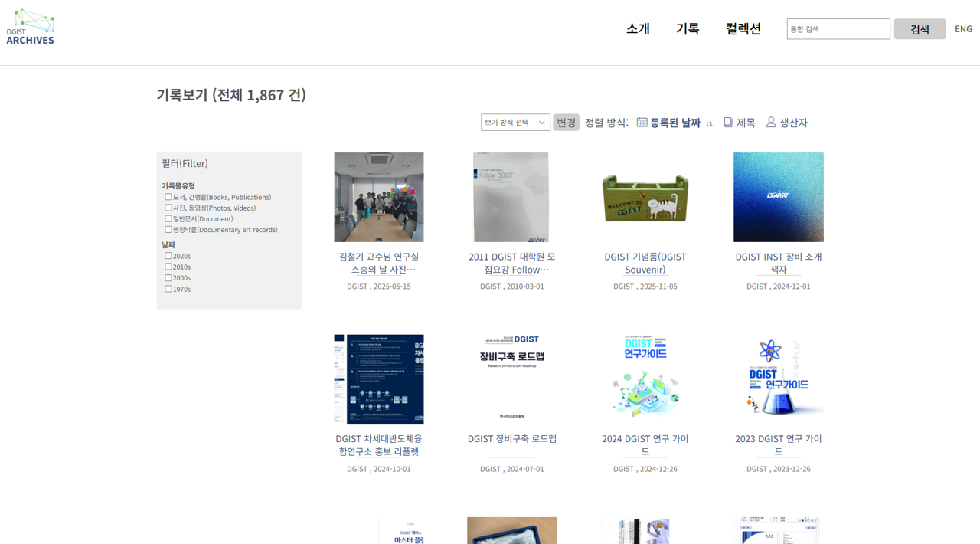Viewport: 980px width, 544px height.
Task: Open the 보기 방식 선택 dropdown
Action: click(x=514, y=122)
